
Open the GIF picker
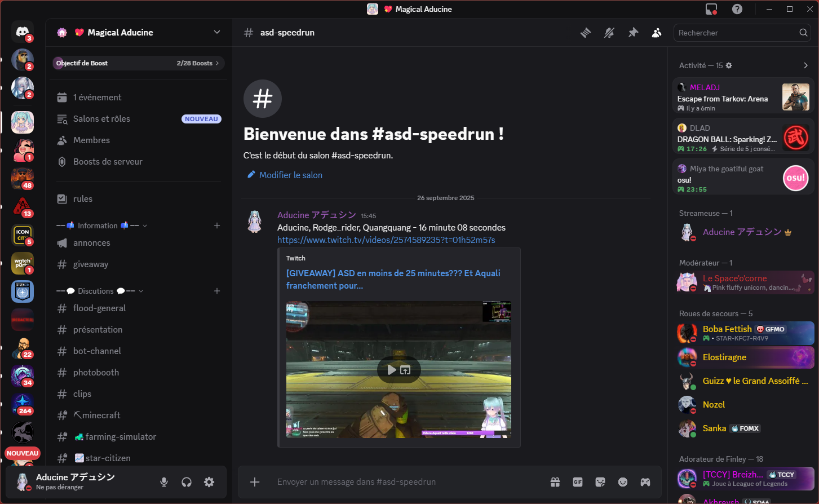(x=578, y=482)
